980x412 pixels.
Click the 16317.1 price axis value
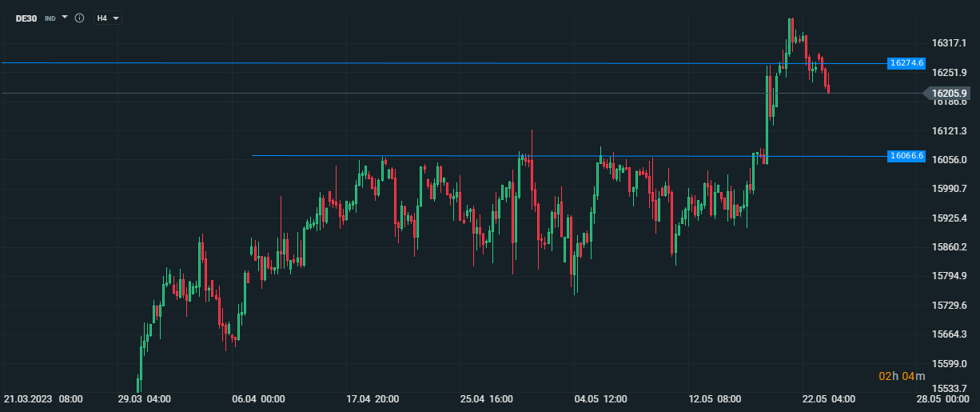tap(950, 43)
